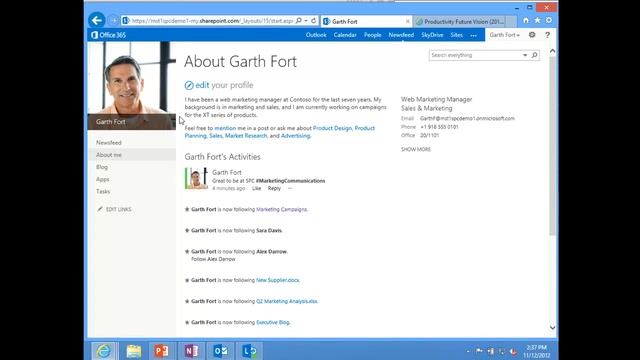Screen dimensions: 640x360
Task: Go back with the browser back arrow
Action: point(97,20)
